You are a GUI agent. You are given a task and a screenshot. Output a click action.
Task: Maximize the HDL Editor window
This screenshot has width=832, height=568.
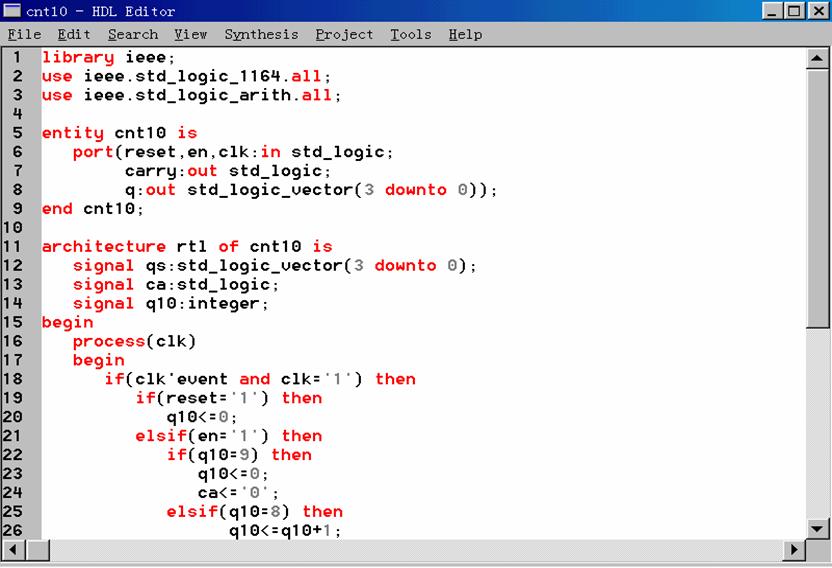pos(794,11)
